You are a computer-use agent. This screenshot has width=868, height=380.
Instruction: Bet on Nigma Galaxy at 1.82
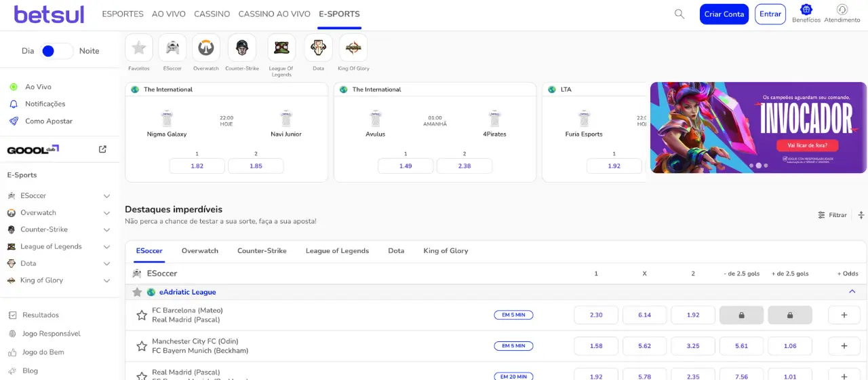tap(197, 166)
